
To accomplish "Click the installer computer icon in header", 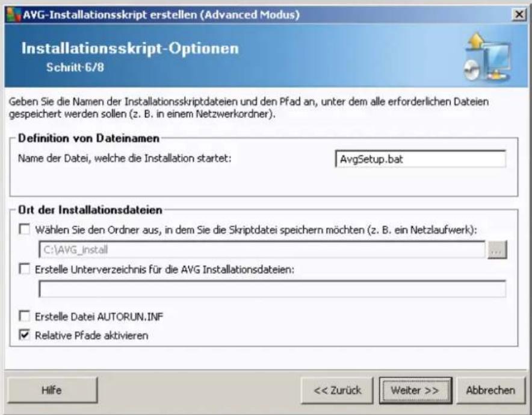I will (487, 57).
